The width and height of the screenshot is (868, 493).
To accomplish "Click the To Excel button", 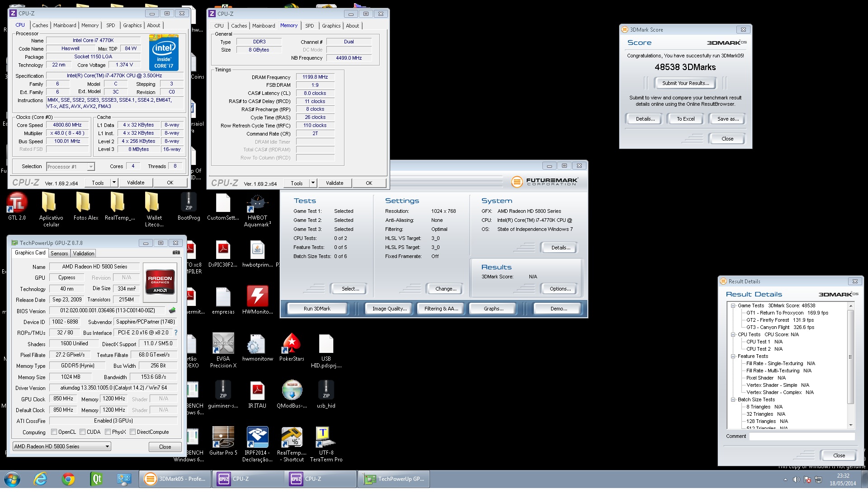I will pyautogui.click(x=685, y=119).
